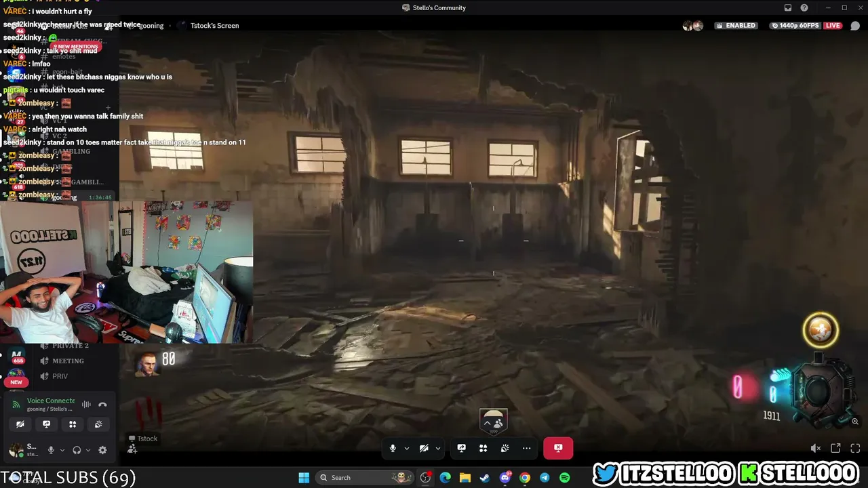Click the Windows taskbar Search box
Screen dimensions: 868x488
(x=366, y=477)
